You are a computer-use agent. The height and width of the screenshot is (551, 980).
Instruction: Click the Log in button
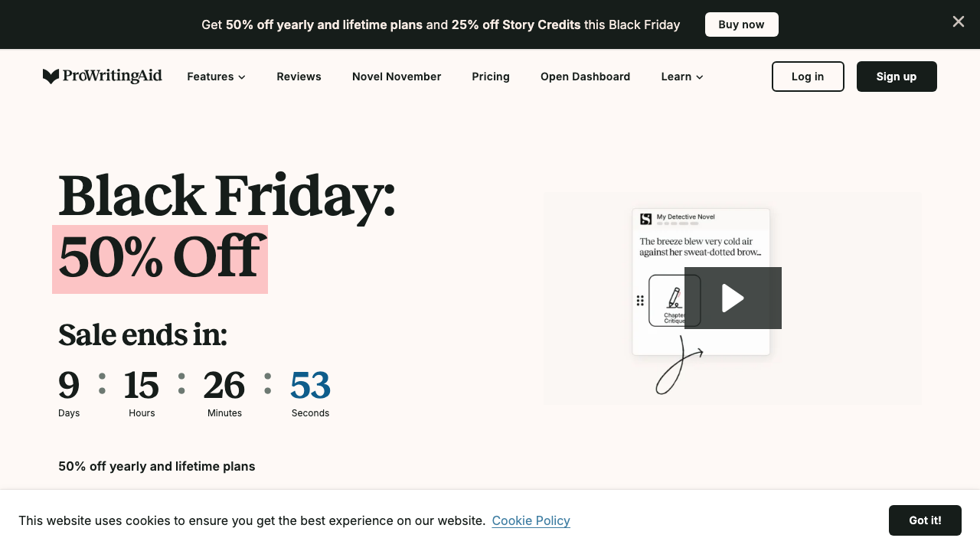808,77
